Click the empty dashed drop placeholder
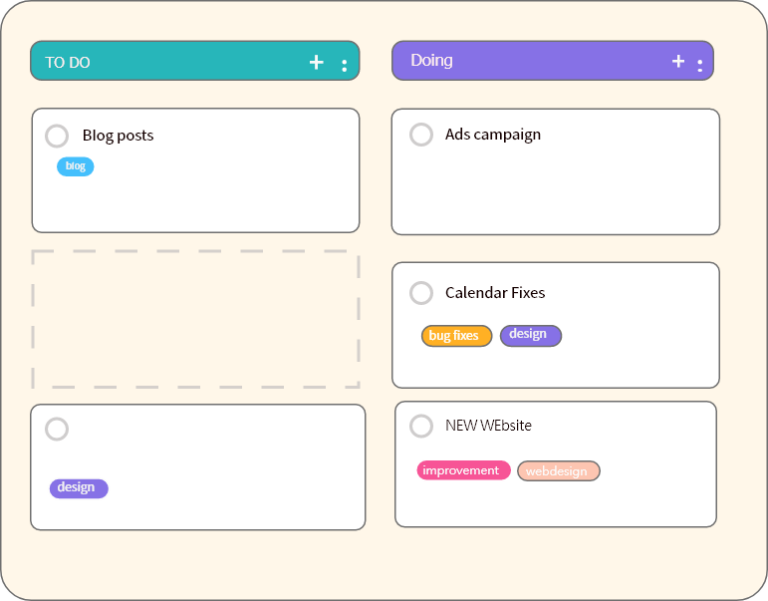This screenshot has width=768, height=601. tap(195, 319)
